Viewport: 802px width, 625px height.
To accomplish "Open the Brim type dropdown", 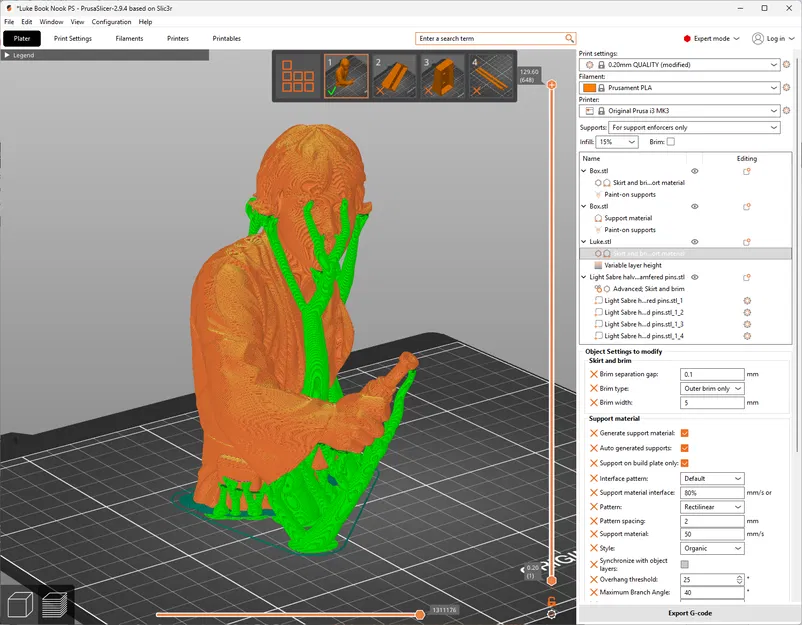I will tap(712, 388).
